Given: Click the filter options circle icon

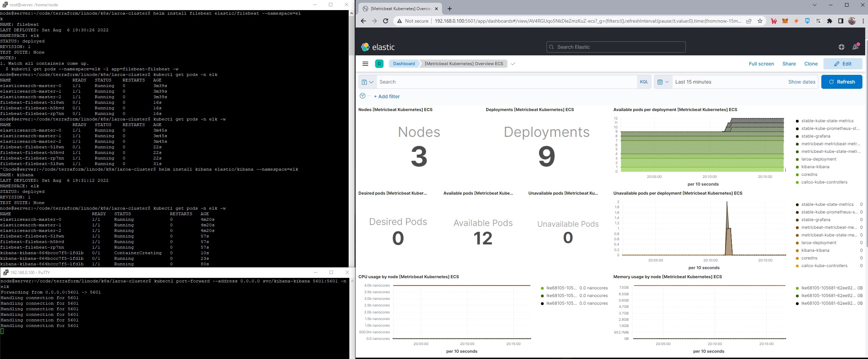Looking at the screenshot, I should pyautogui.click(x=363, y=96).
